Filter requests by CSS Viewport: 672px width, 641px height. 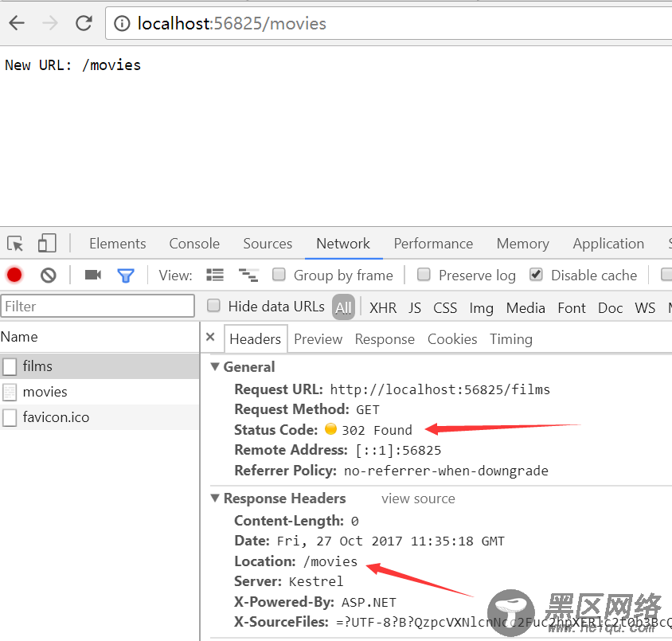coord(445,307)
